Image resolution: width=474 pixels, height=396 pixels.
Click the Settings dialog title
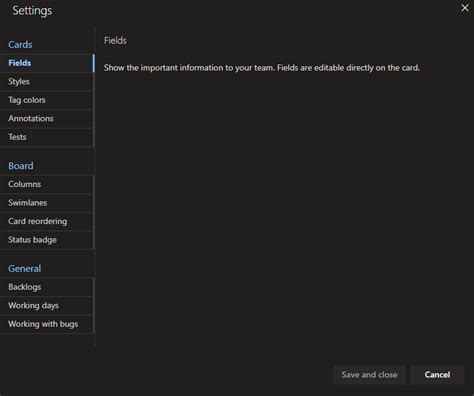point(32,11)
